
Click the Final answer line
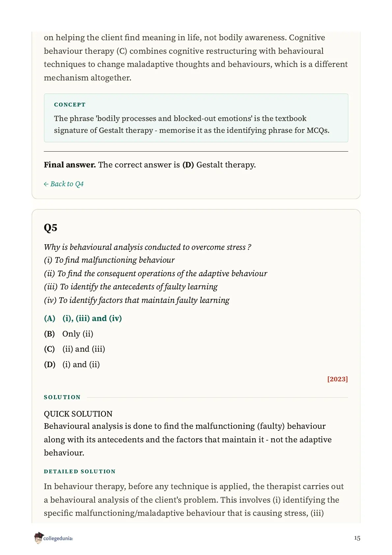[x=150, y=165]
